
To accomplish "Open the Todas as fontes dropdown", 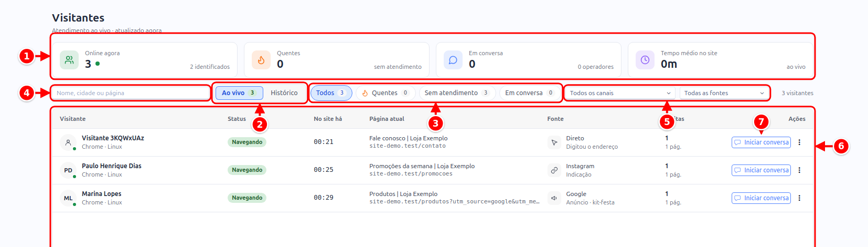I will coord(724,93).
